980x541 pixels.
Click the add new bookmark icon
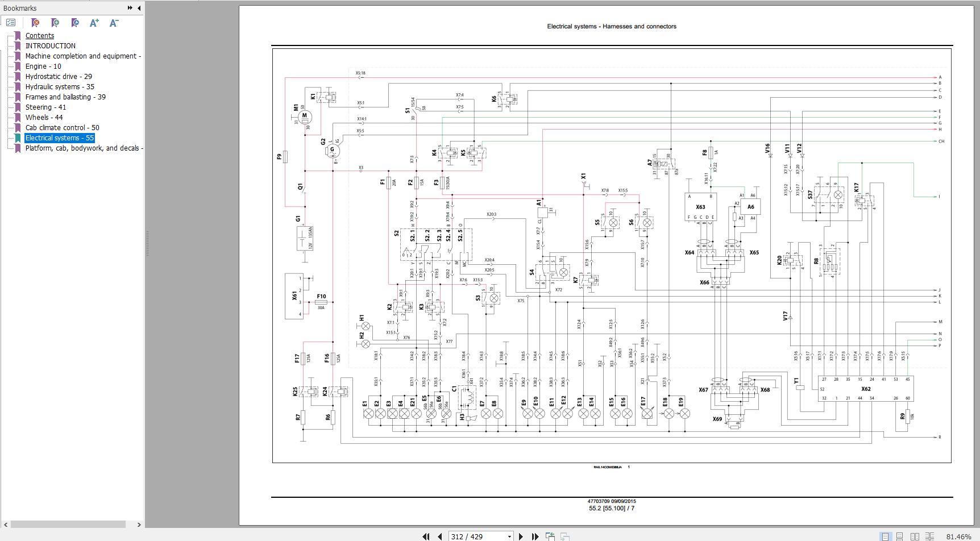pyautogui.click(x=55, y=23)
